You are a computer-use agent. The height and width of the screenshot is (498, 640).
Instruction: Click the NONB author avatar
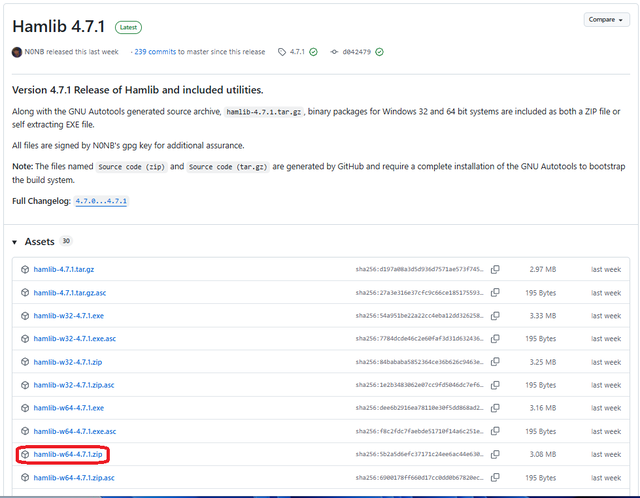tap(17, 52)
